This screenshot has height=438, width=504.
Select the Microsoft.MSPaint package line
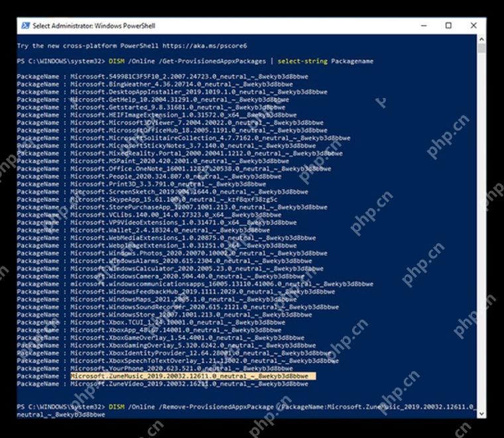[153, 161]
